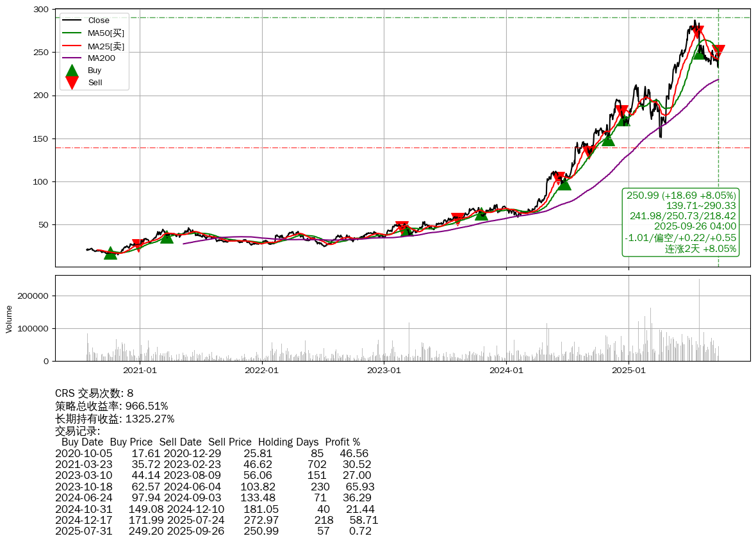Click the Buy marker from October 2023
Screen dimensions: 756x543
click(482, 214)
